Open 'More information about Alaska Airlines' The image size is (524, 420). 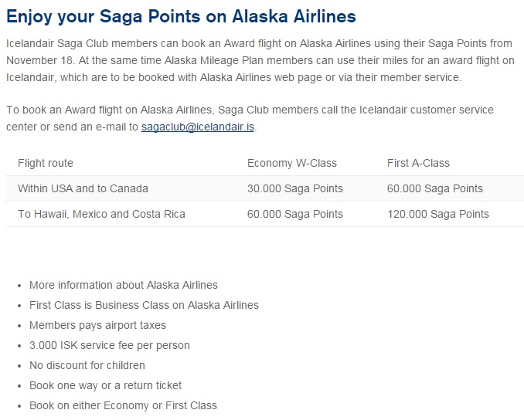click(124, 285)
